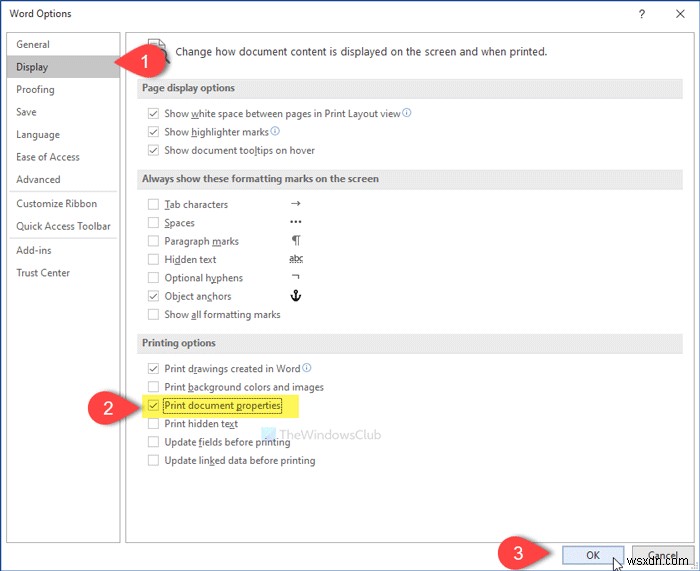
Task: Click the pilcrow paragraph mark icon
Action: point(296,241)
